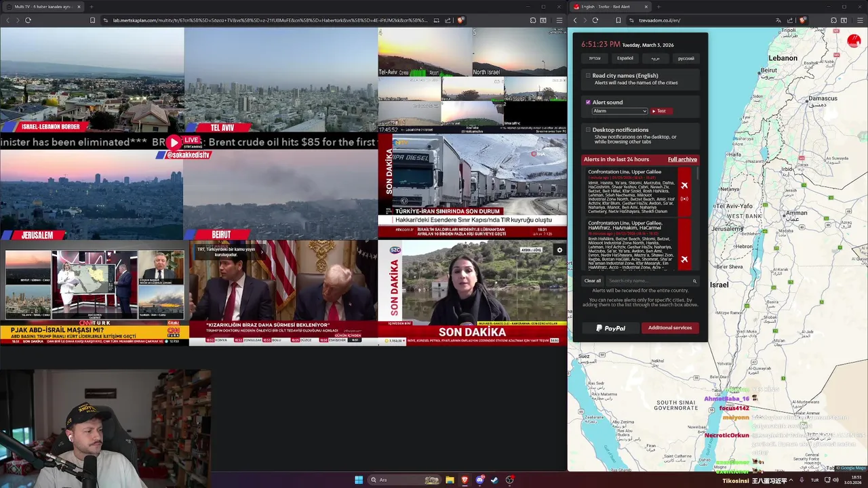
Task: Switch Red Alert language to Español
Action: 625,58
